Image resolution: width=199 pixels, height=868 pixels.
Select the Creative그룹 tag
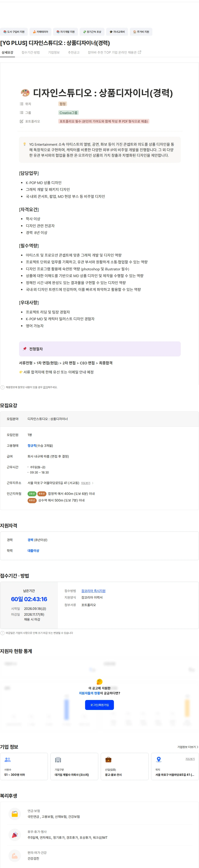[68, 112]
